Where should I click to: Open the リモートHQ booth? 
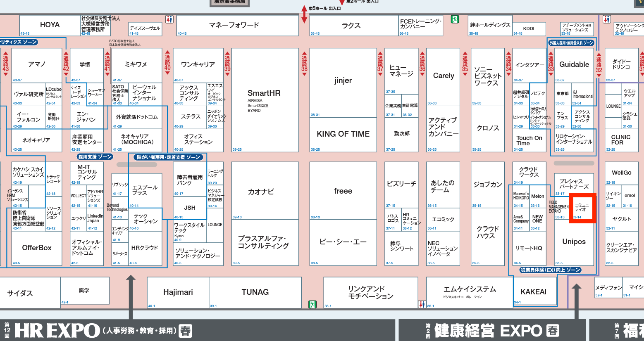point(529,248)
